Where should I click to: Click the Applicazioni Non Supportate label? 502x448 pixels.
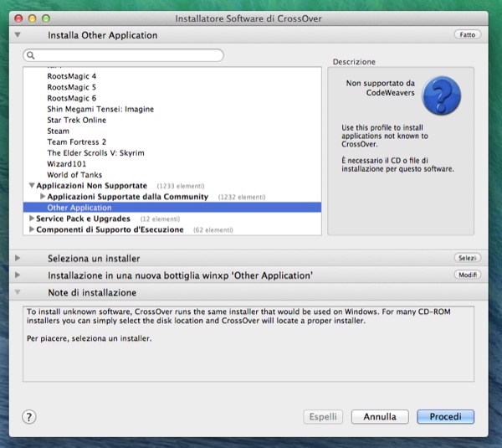click(x=91, y=186)
